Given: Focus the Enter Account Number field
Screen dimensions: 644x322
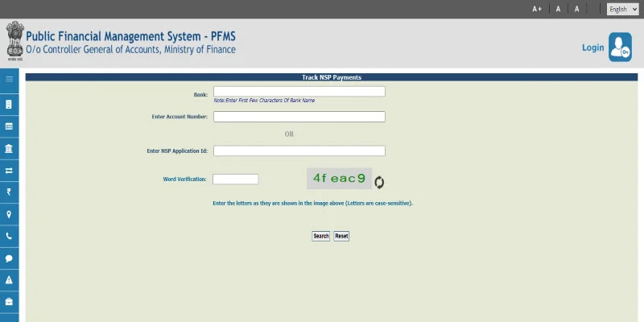Looking at the screenshot, I should click(299, 117).
